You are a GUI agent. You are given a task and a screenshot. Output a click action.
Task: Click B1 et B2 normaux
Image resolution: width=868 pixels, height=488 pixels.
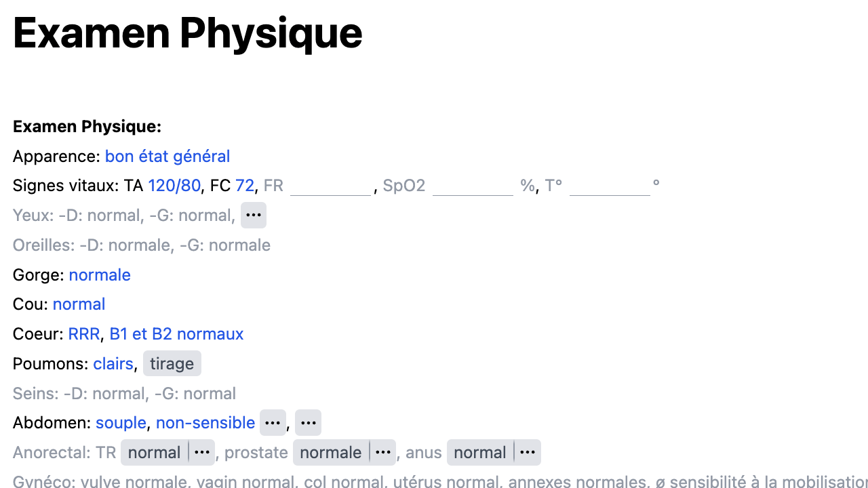[x=176, y=333]
